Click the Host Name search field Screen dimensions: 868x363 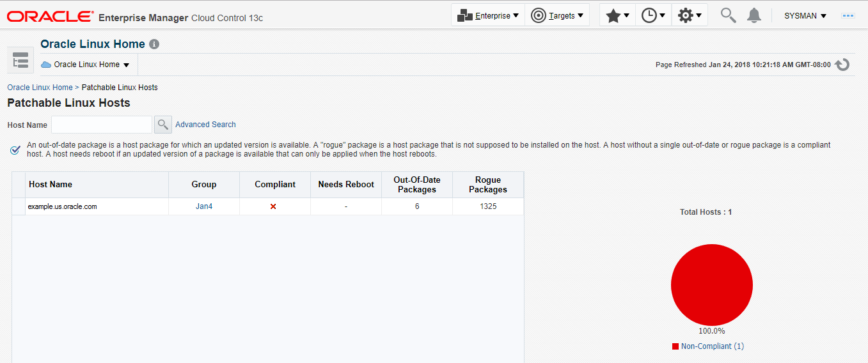tap(102, 125)
